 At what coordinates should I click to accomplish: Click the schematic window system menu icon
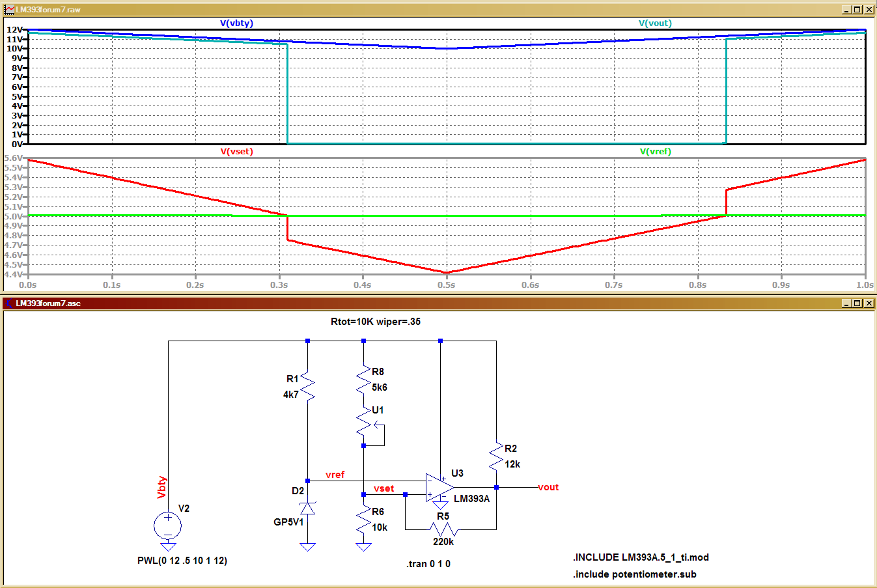(9, 303)
